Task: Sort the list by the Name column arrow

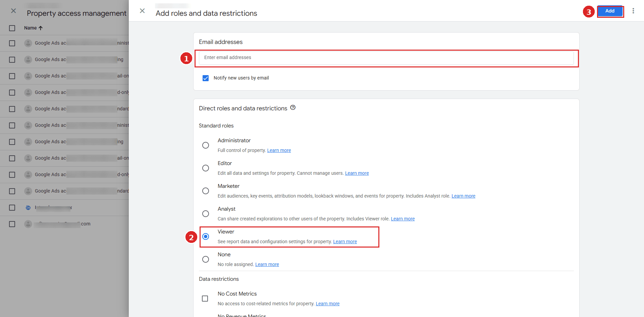Action: pos(41,28)
